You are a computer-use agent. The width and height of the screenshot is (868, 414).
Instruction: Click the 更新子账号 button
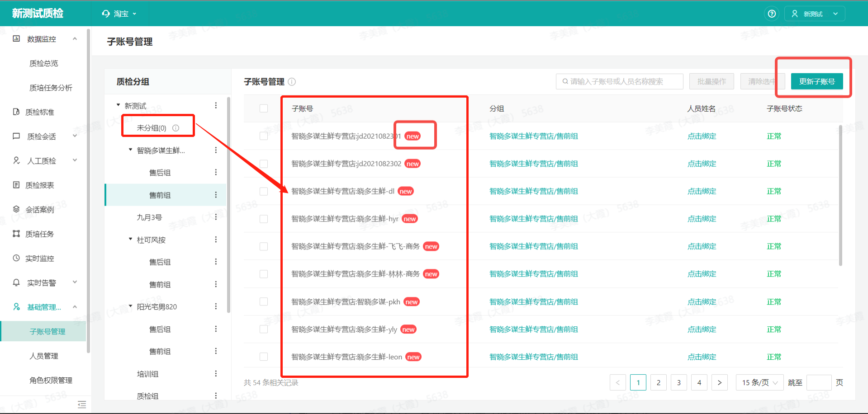tap(817, 81)
